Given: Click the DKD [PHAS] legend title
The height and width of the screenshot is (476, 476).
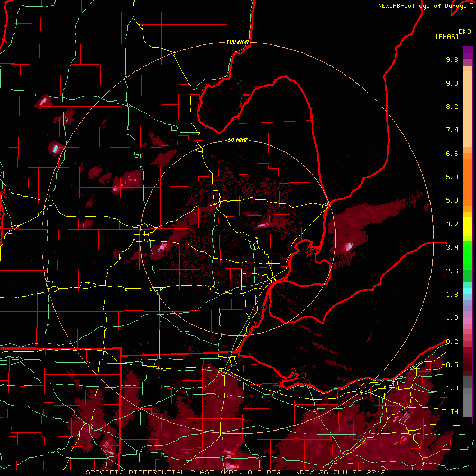Looking at the screenshot, I should [453, 34].
